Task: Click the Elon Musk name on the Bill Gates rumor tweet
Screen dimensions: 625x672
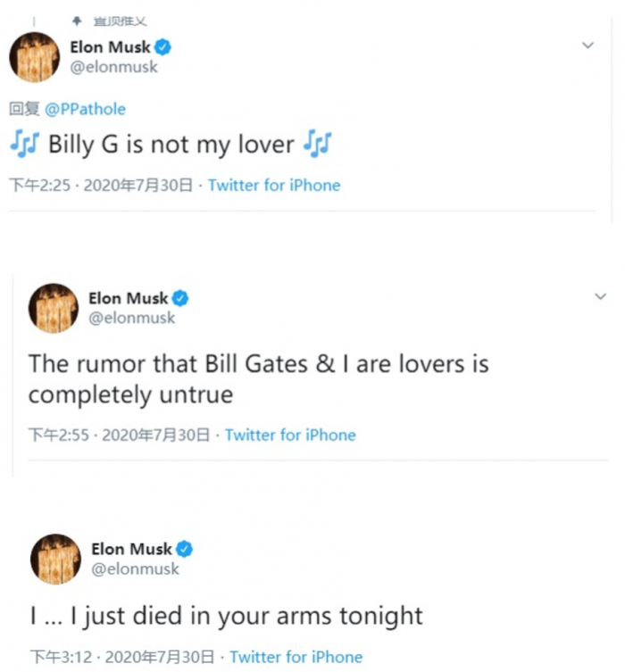Action: (x=128, y=298)
